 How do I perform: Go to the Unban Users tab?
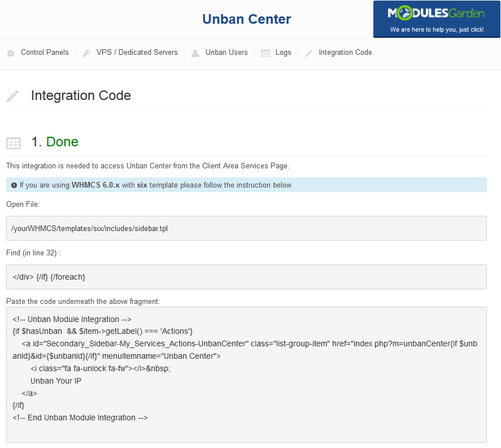pyautogui.click(x=226, y=53)
